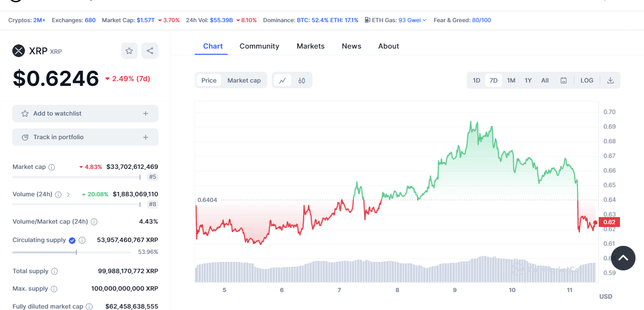Image resolution: width=644 pixels, height=310 pixels.
Task: Switch chart to line view
Action: click(x=282, y=80)
